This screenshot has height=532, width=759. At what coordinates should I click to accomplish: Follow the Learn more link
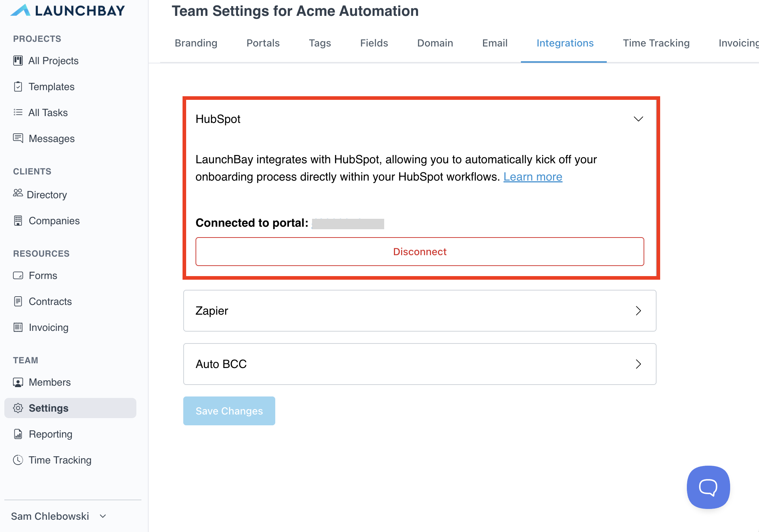[532, 177]
